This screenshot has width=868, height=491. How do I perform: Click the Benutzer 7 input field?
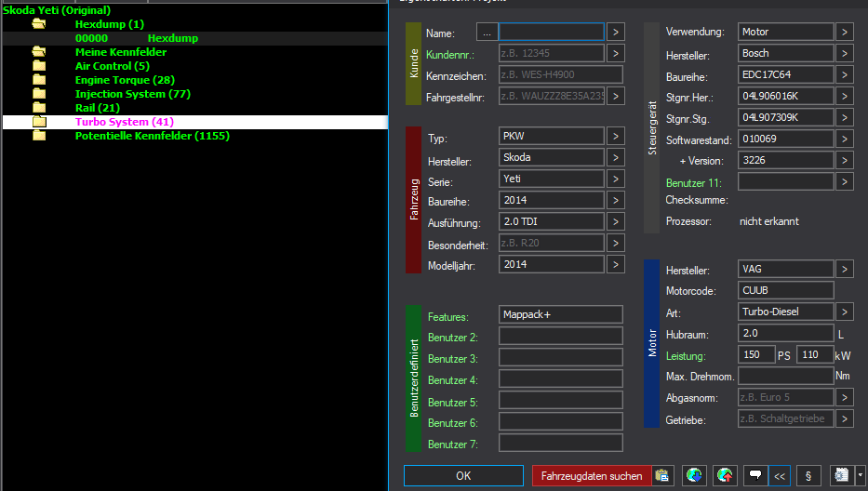tap(561, 443)
